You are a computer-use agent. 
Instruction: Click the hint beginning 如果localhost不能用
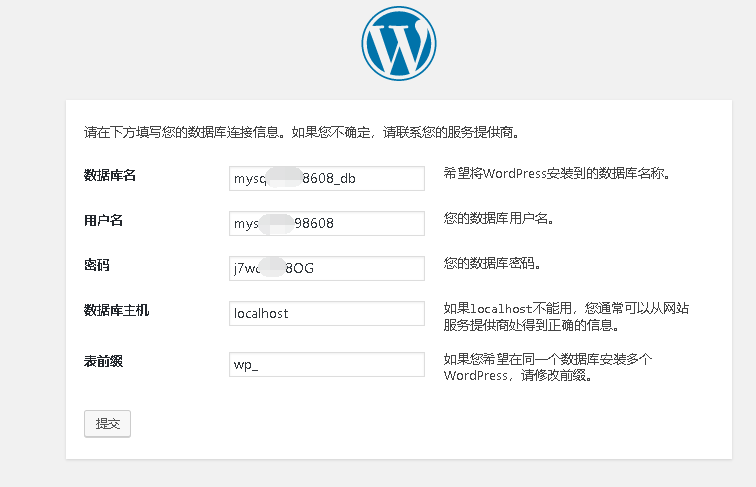pos(567,317)
